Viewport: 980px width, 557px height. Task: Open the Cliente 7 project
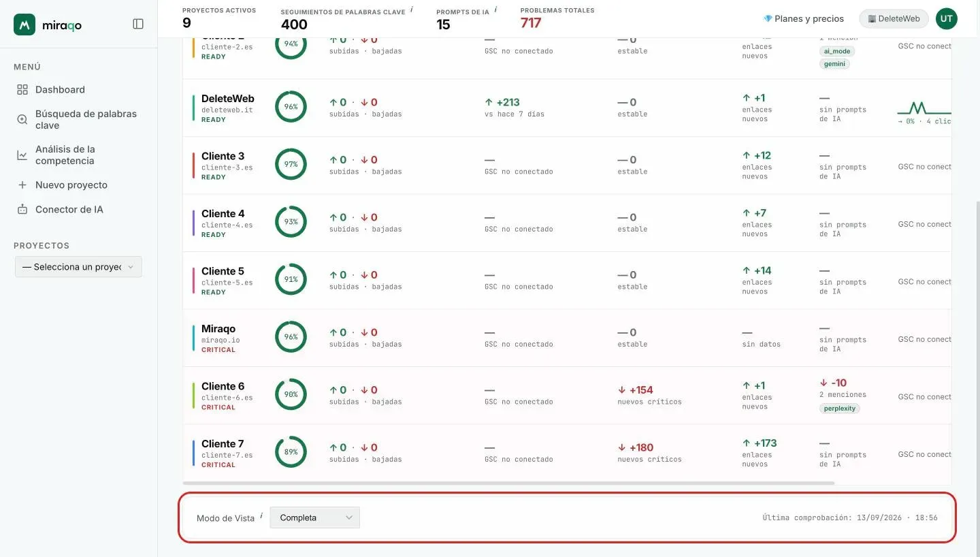click(223, 444)
